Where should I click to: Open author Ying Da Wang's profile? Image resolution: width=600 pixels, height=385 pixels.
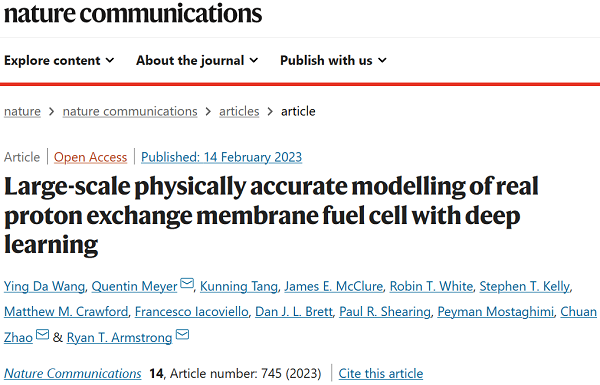[x=44, y=286]
